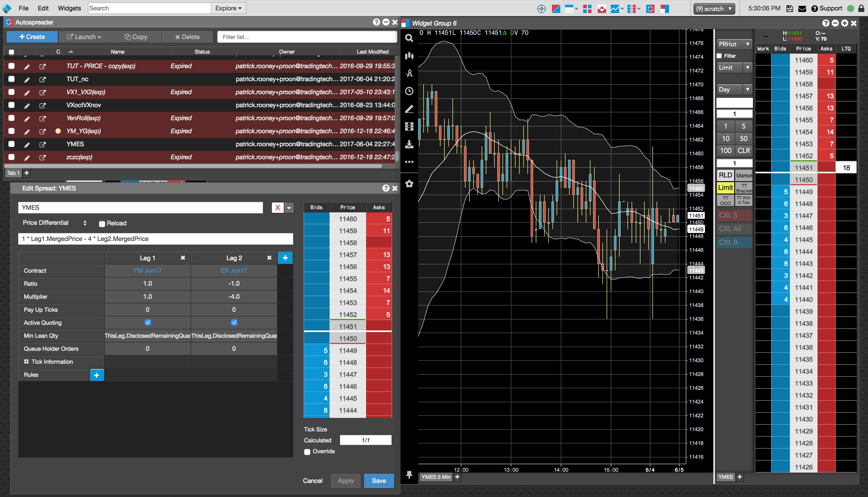Open the Explore dropdown

pyautogui.click(x=228, y=8)
